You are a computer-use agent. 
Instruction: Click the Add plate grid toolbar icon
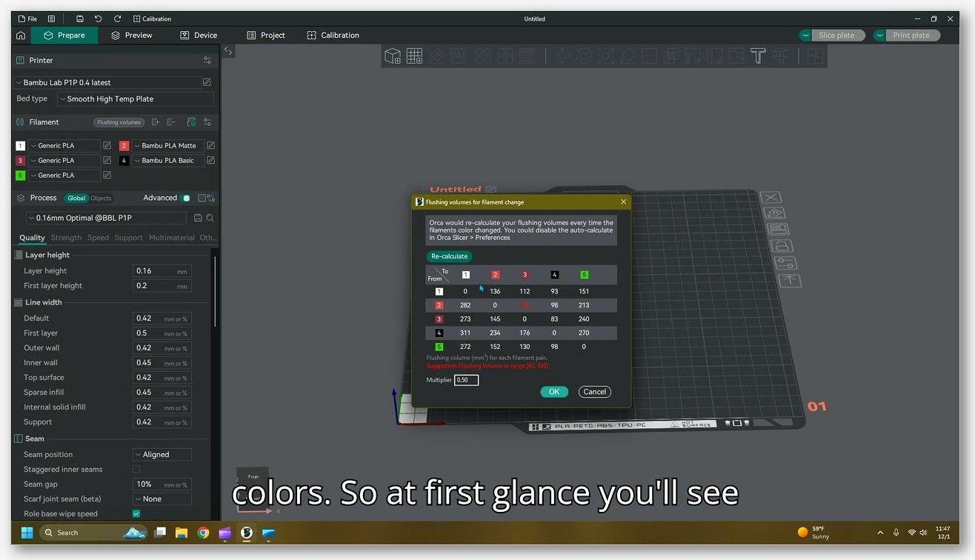(414, 56)
